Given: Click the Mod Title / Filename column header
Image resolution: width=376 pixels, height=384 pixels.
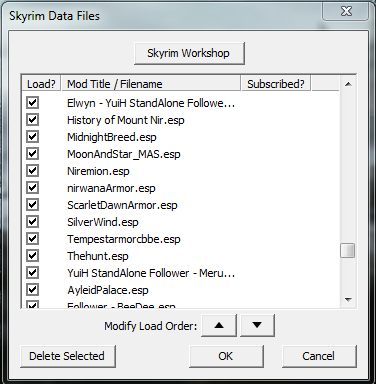Looking at the screenshot, I should pyautogui.click(x=151, y=84).
